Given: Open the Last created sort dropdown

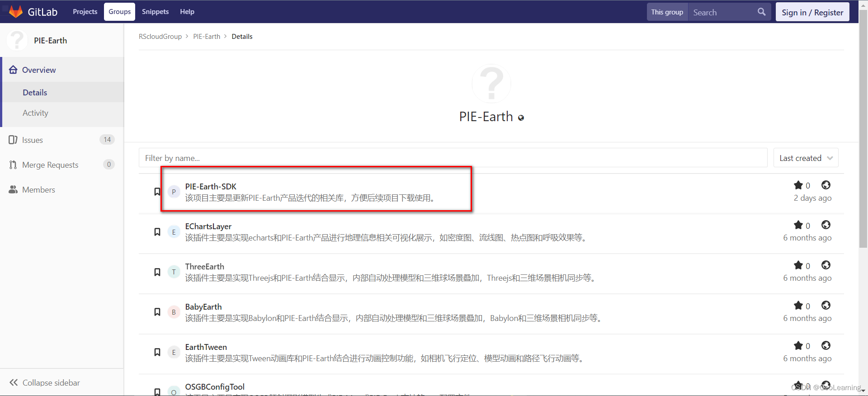Looking at the screenshot, I should click(806, 158).
